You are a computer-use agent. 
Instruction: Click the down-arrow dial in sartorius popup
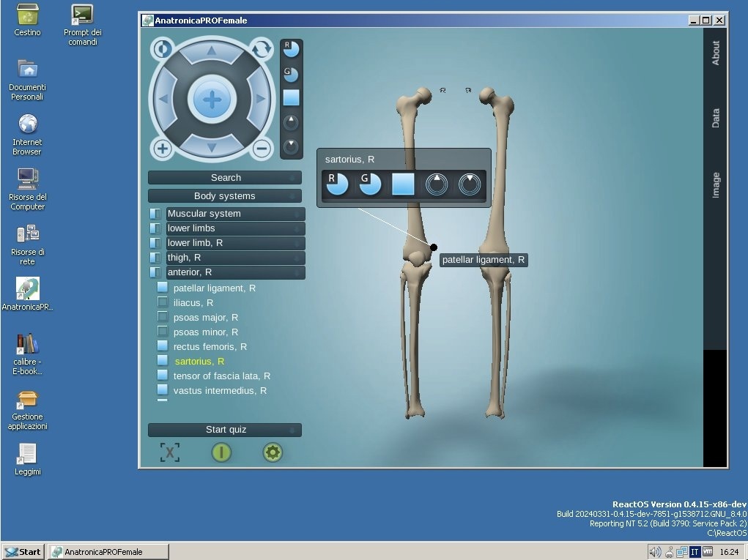(470, 184)
